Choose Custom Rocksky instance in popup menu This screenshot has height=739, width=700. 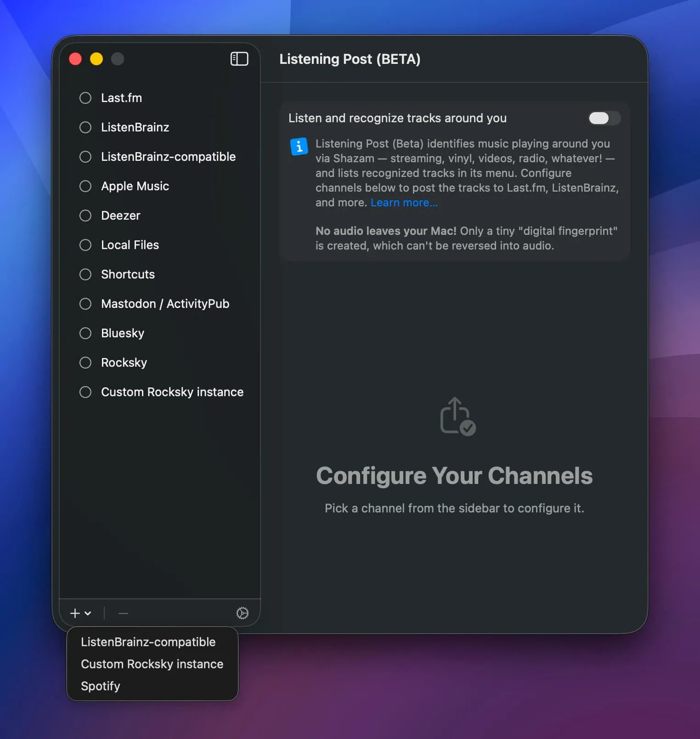152,664
